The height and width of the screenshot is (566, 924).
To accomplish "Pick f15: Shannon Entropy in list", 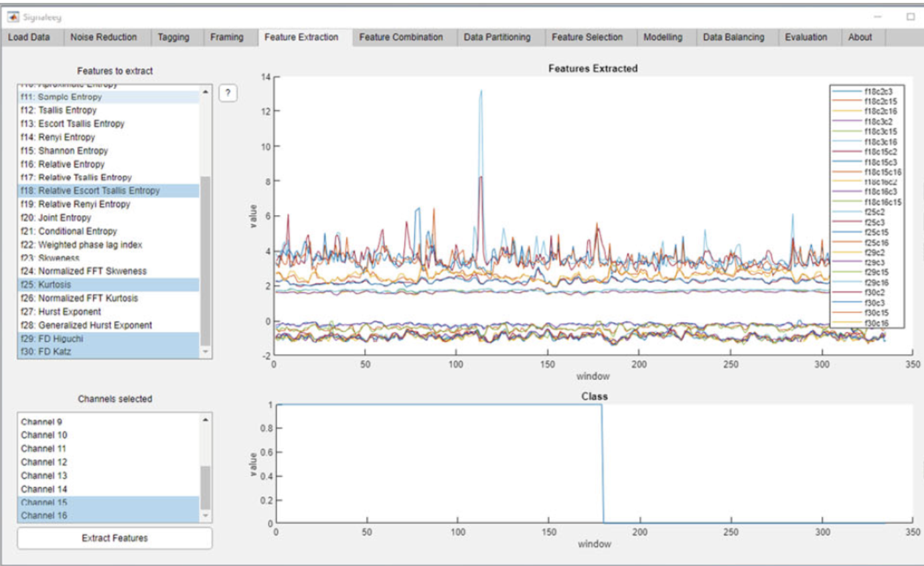I will (x=108, y=151).
